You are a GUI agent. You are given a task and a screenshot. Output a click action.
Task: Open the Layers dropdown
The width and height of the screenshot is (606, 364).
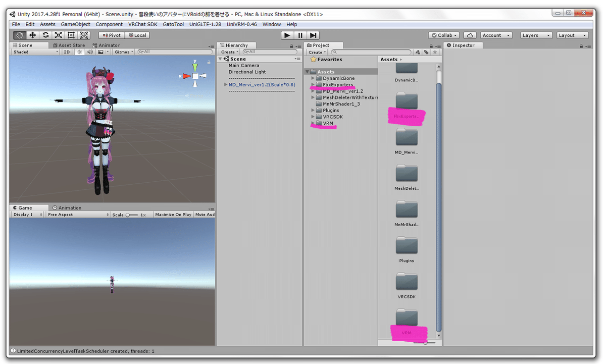(x=536, y=35)
